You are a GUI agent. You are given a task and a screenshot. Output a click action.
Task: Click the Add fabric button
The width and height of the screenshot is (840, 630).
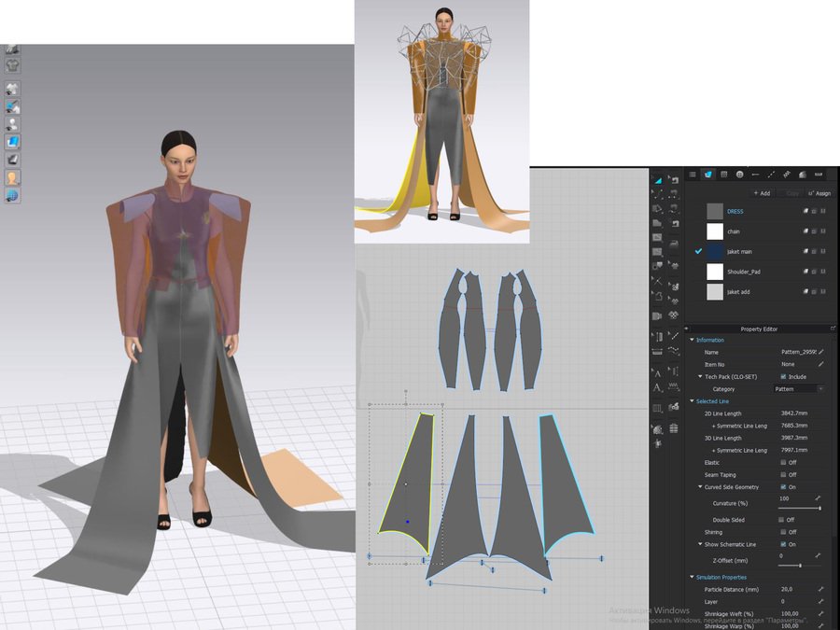pos(762,193)
